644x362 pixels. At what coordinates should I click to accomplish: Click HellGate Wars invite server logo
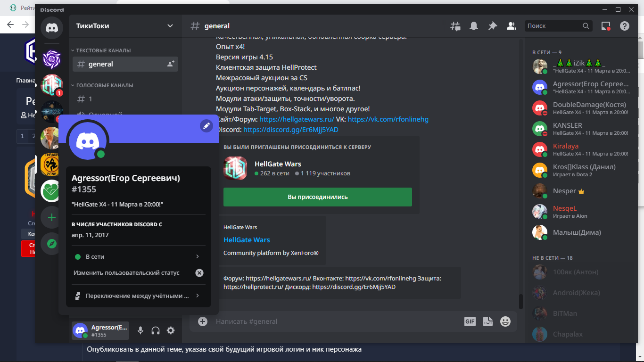(235, 168)
